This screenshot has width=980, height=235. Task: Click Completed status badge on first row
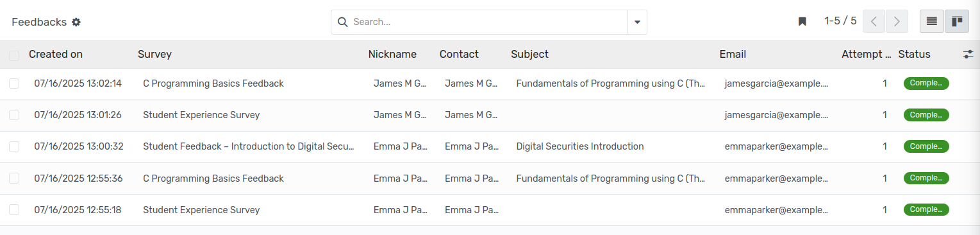tap(926, 83)
